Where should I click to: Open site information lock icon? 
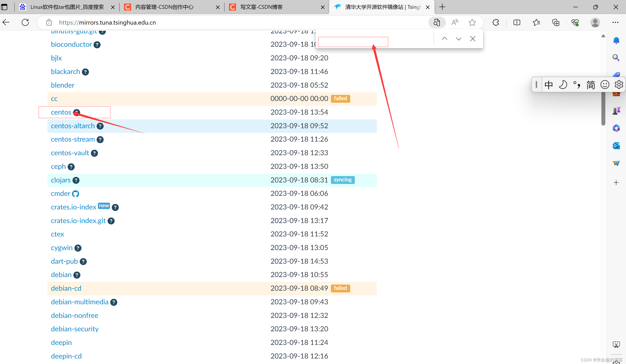(49, 22)
